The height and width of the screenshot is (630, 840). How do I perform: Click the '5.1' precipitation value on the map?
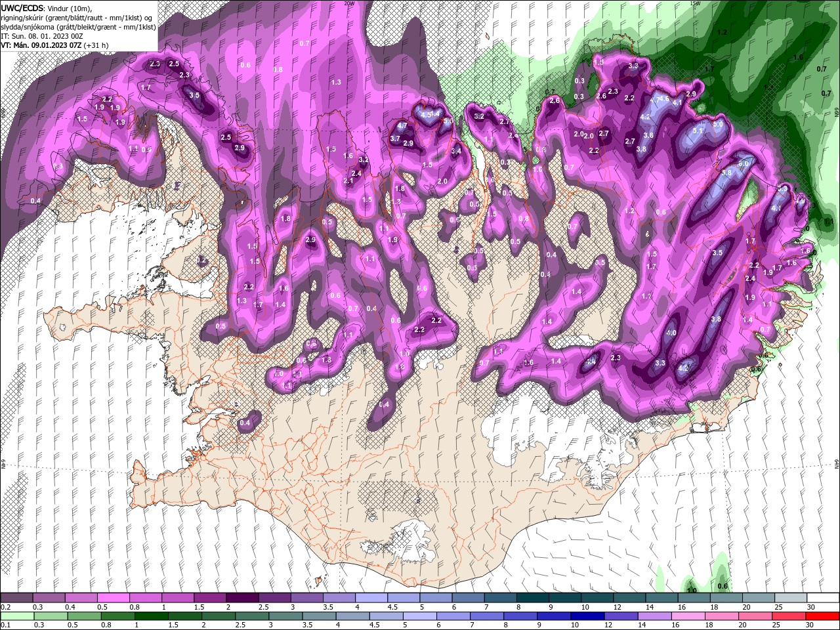coord(698,131)
